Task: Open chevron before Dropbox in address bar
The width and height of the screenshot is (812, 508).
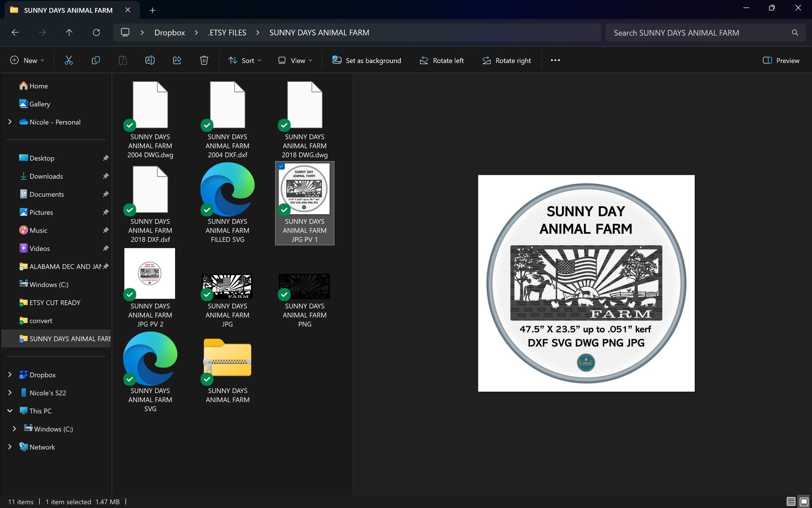Action: pyautogui.click(x=142, y=33)
